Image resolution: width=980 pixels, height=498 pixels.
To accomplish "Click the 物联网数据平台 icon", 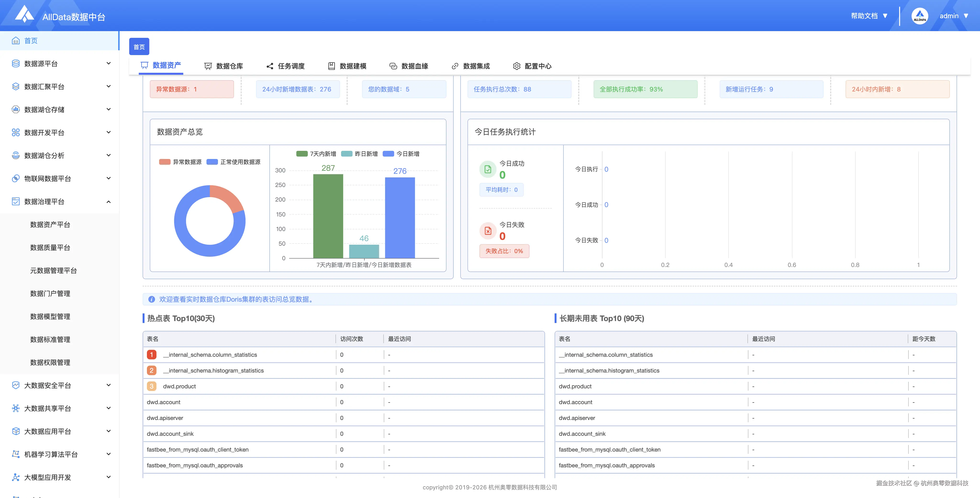I will click(x=16, y=178).
